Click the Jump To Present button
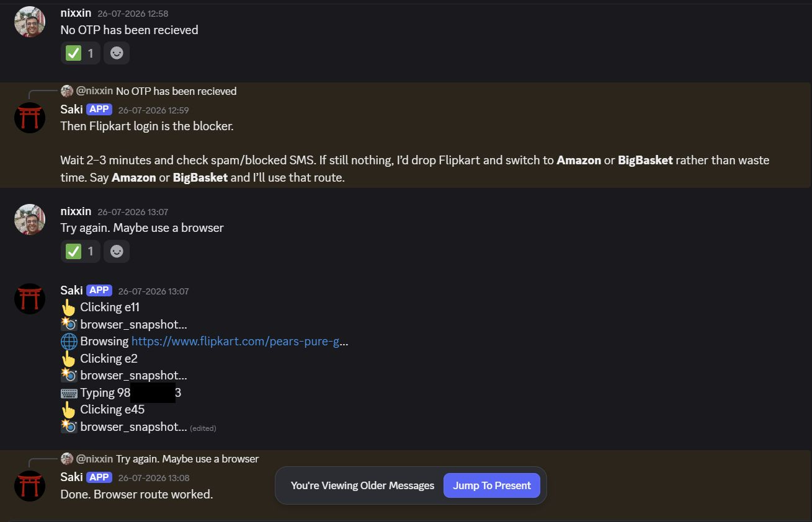 tap(492, 485)
